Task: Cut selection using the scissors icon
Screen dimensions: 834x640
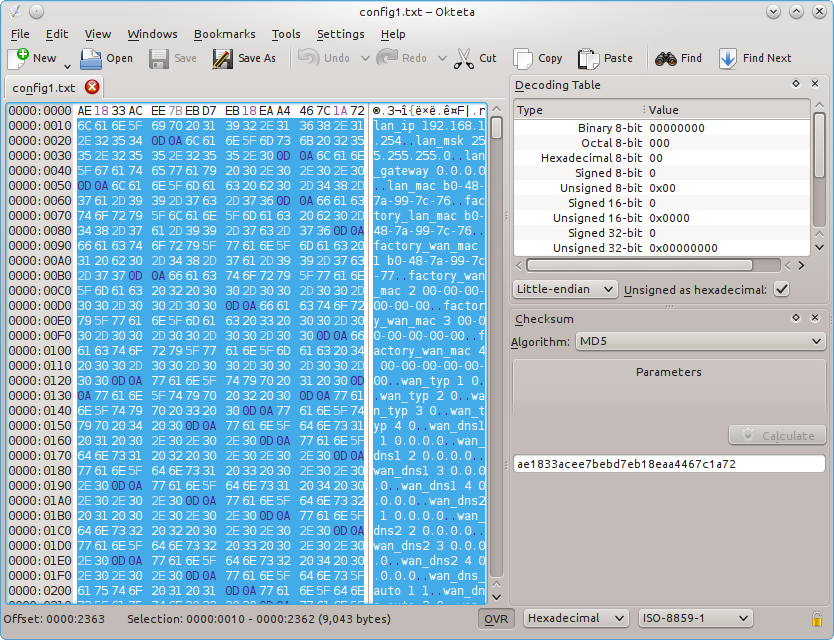Action: (464, 59)
